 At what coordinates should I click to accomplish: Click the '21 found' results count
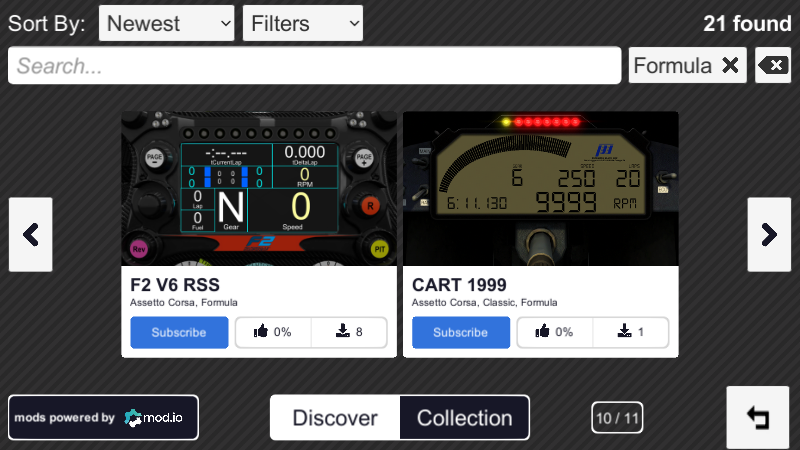pos(747,23)
